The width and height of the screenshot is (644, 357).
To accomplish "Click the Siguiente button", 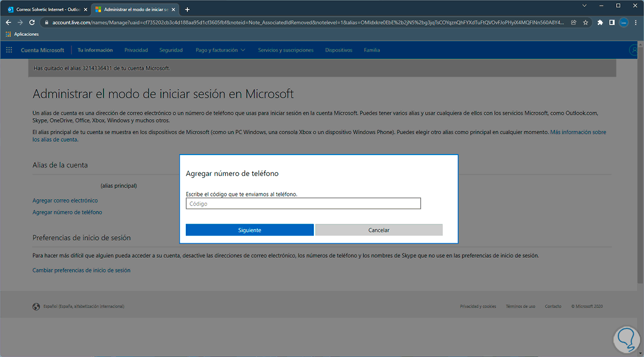I will (250, 230).
